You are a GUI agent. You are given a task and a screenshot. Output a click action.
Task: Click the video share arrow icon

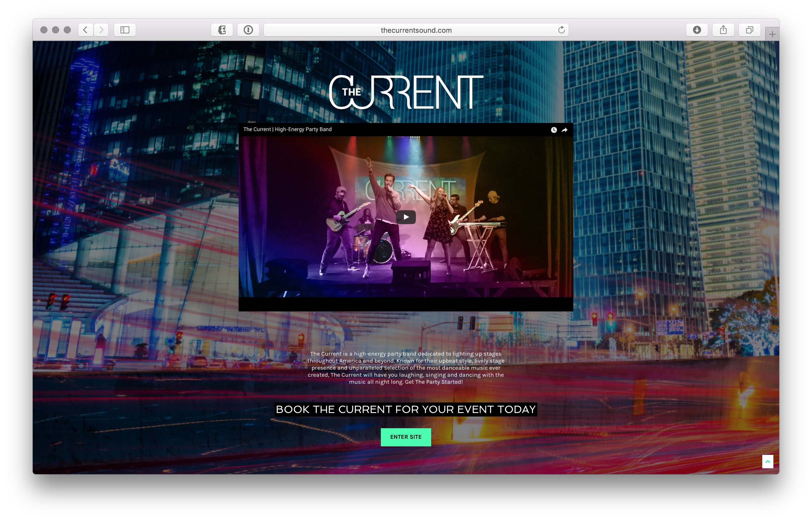pos(565,130)
